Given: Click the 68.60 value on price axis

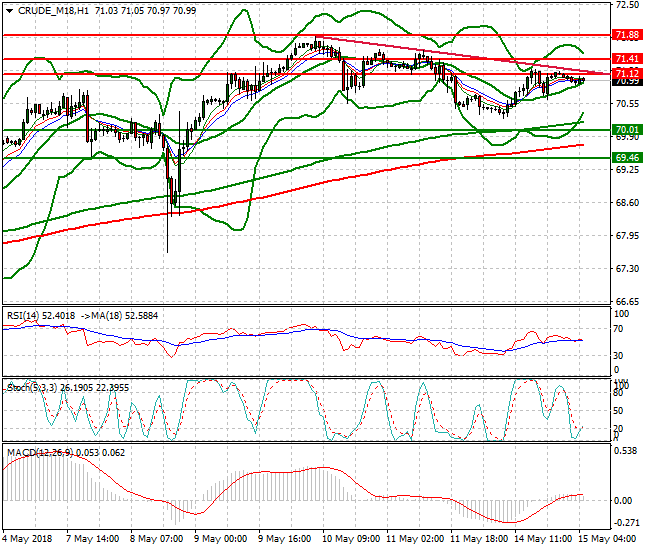Looking at the screenshot, I should [627, 203].
